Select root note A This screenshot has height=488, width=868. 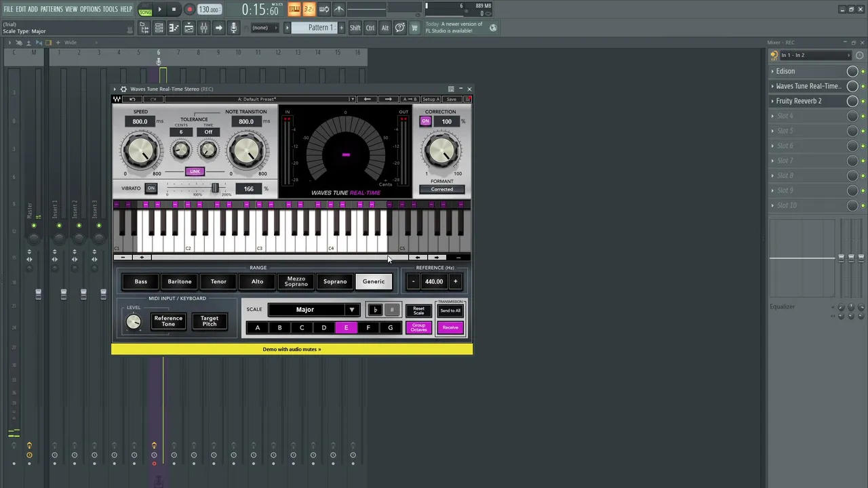coord(258,328)
